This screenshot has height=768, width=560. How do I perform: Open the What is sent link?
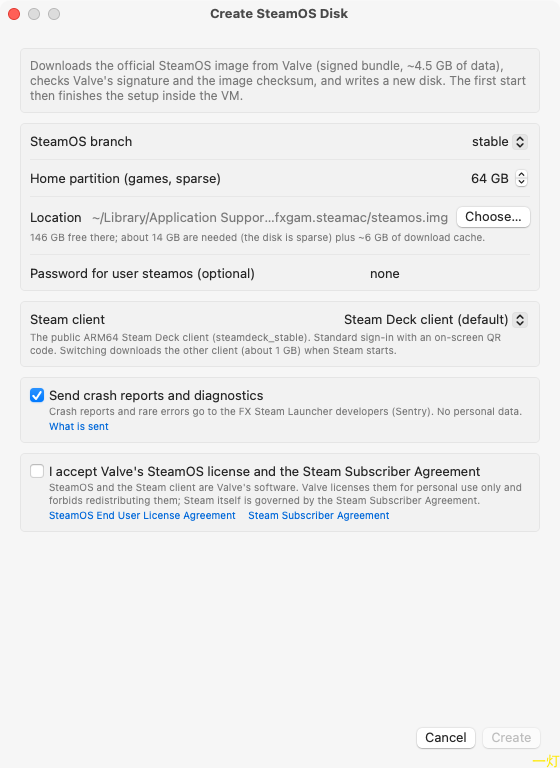(x=78, y=427)
